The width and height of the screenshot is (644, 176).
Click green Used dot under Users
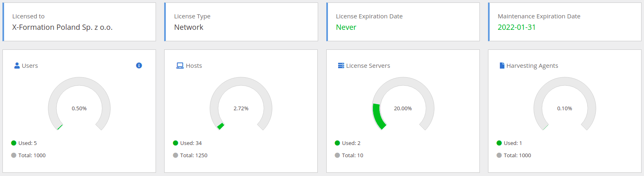(13, 143)
